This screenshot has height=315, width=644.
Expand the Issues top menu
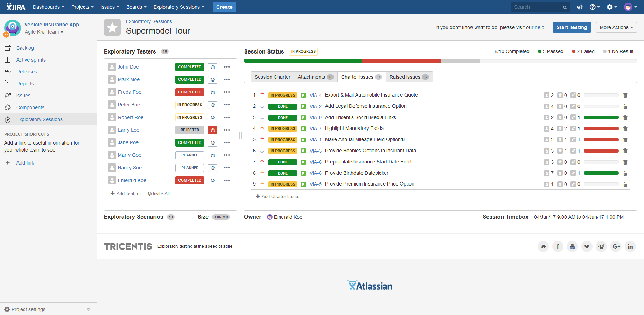[x=110, y=7]
